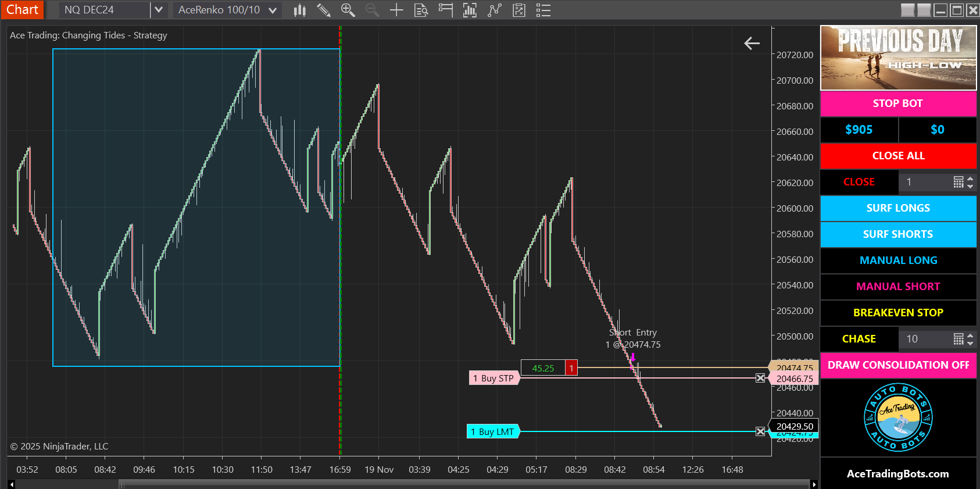Click the BREAKEVEN STOP button
Viewport: 980px width, 489px height.
tap(898, 313)
